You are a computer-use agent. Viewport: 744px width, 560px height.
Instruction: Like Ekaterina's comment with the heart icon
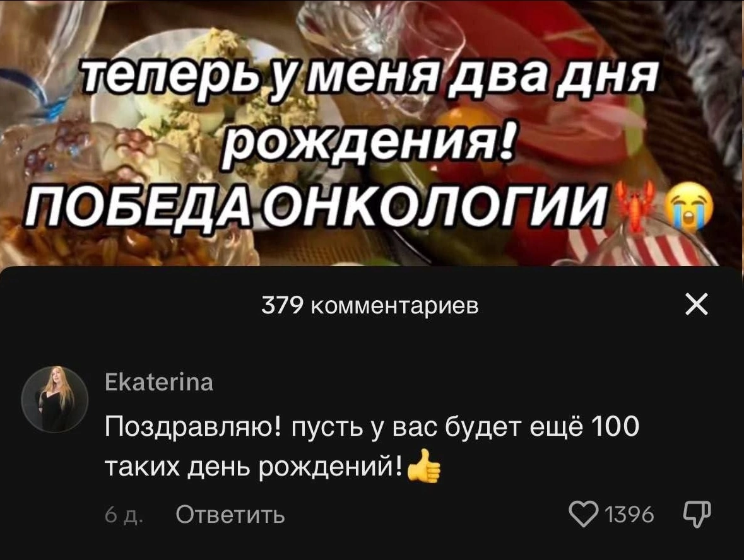[x=584, y=515]
